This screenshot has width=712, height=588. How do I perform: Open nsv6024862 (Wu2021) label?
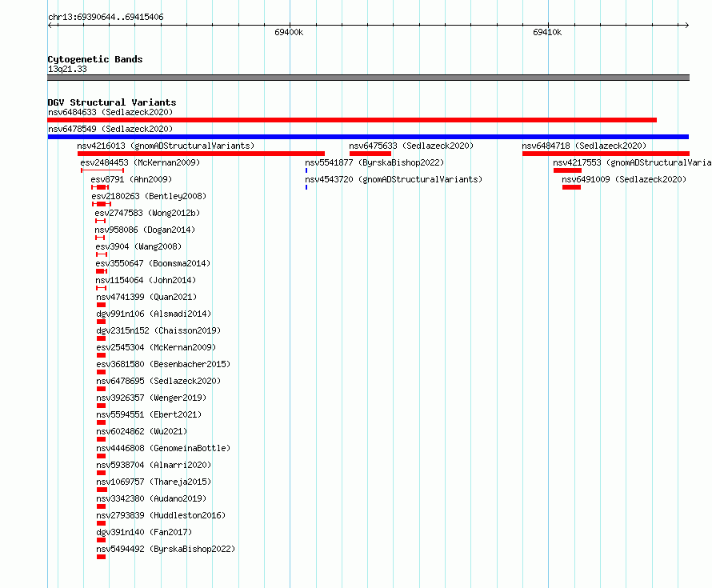click(142, 431)
